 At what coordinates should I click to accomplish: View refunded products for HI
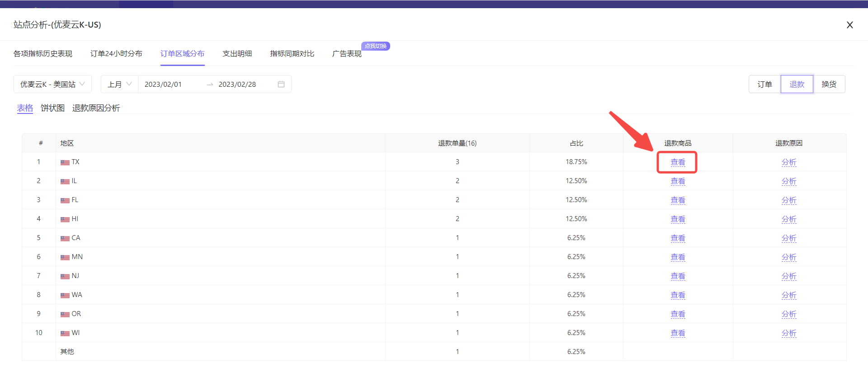[678, 219]
